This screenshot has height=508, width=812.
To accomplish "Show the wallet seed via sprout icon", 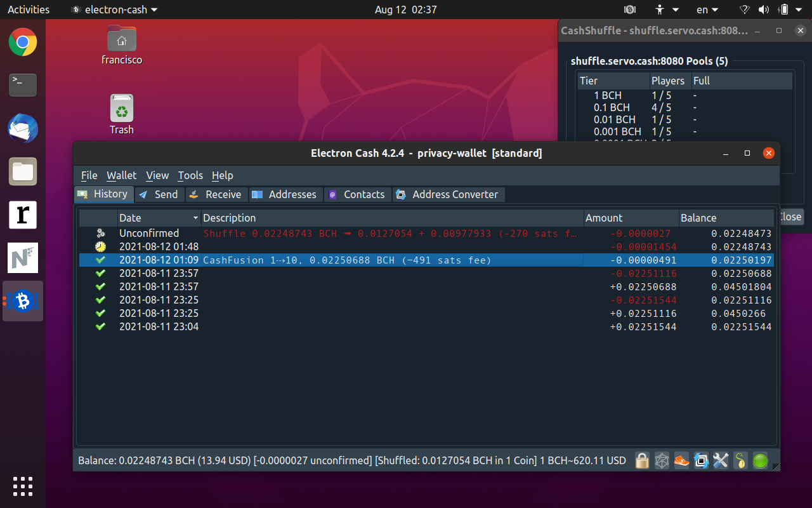I will point(740,460).
